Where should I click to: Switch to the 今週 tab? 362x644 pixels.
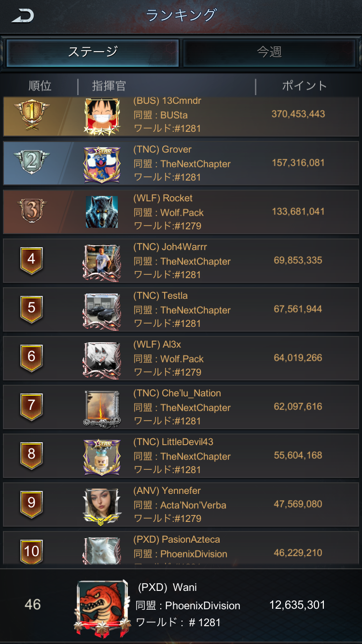pos(269,52)
